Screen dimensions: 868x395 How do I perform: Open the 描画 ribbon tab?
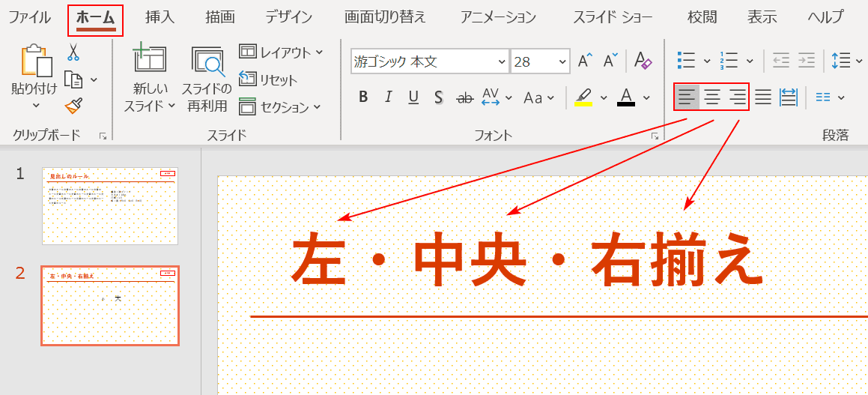coord(219,17)
